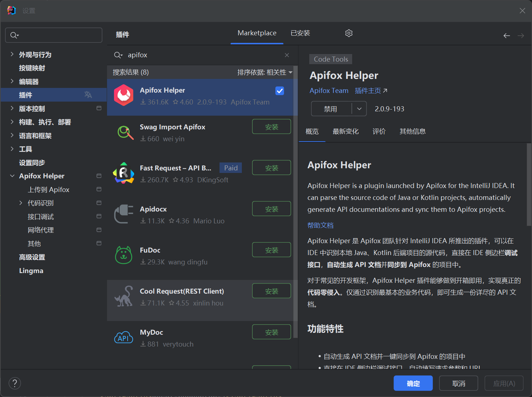Install the Fast Request plugin
This screenshot has height=397, width=532.
point(271,168)
